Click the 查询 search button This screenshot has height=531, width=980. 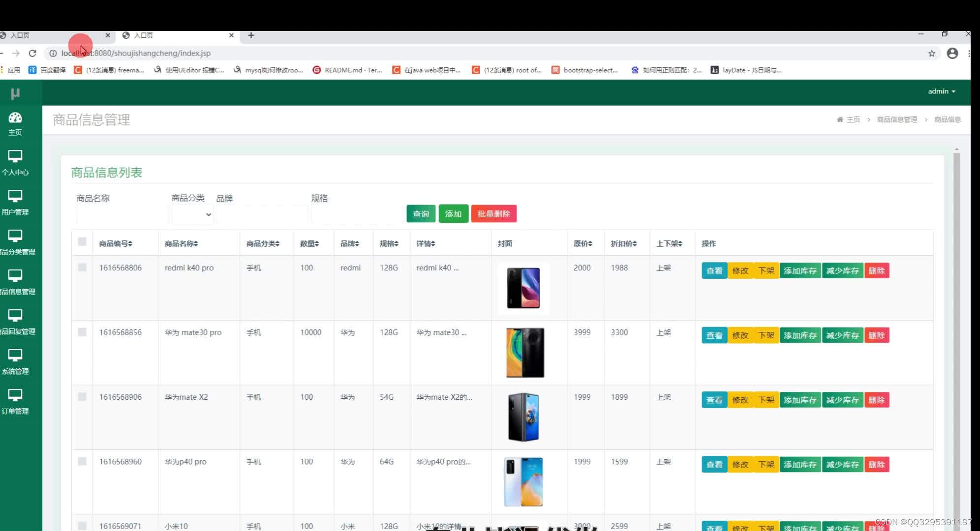(421, 214)
